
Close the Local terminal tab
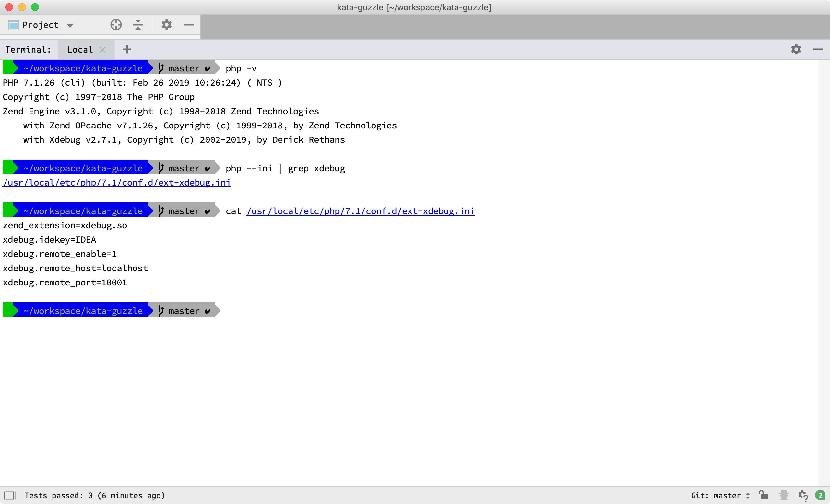(x=103, y=50)
